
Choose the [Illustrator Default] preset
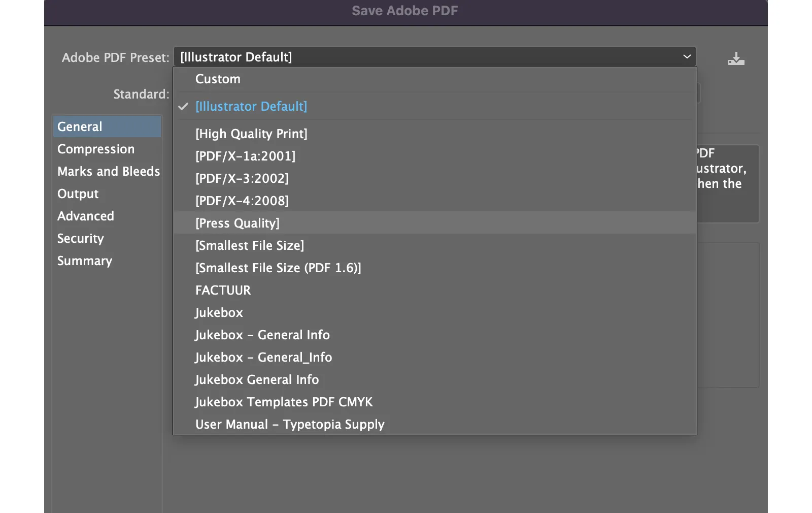[251, 106]
